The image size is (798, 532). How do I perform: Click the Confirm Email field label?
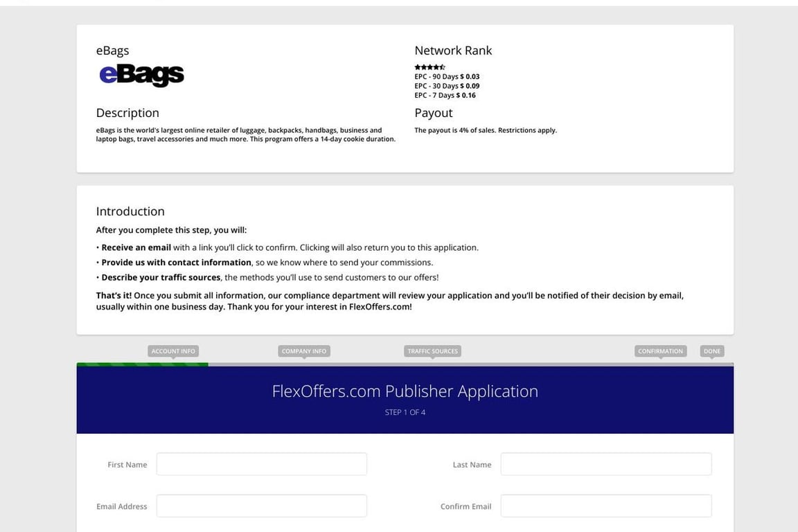click(x=465, y=506)
